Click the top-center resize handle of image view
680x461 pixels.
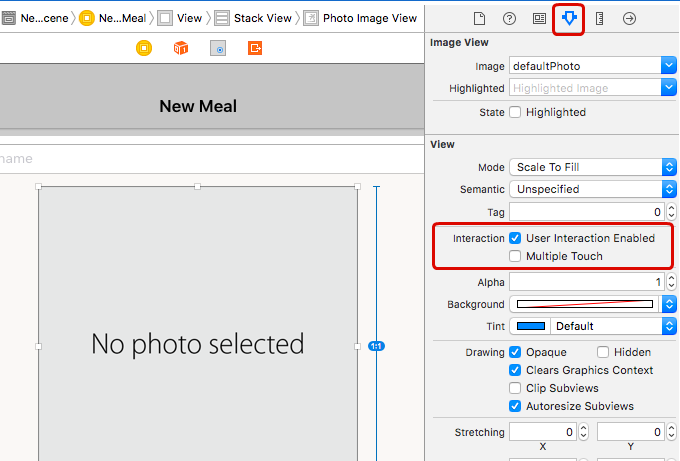tap(198, 186)
